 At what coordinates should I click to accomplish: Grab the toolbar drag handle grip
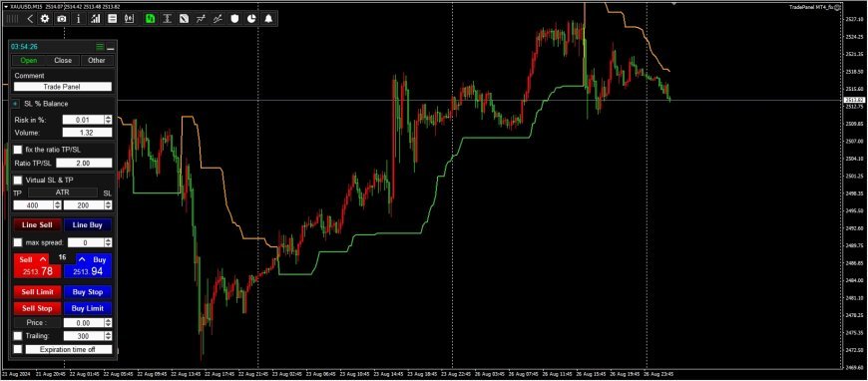13,19
